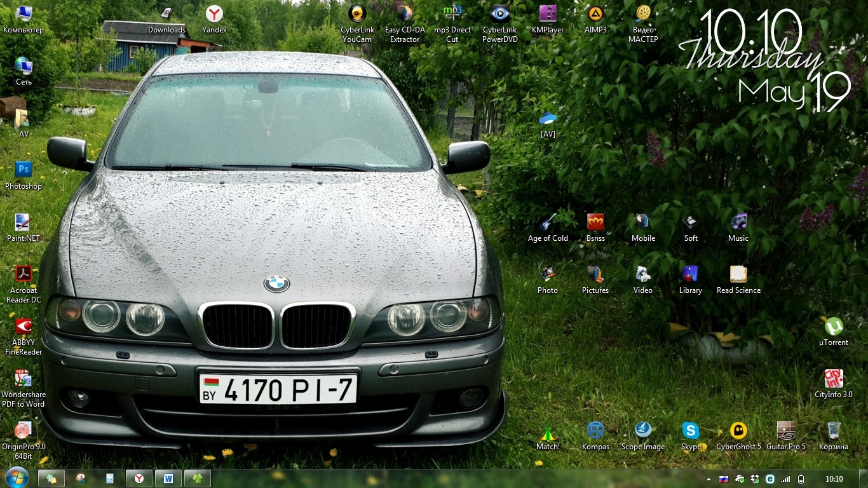This screenshot has width=868, height=488.
Task: Launch Skype from the desktop
Action: (x=691, y=436)
